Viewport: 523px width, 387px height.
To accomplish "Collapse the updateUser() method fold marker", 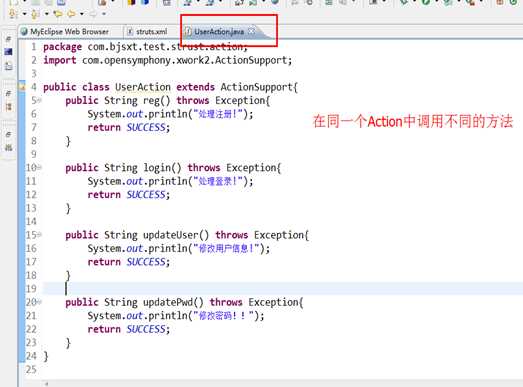I will 40,235.
